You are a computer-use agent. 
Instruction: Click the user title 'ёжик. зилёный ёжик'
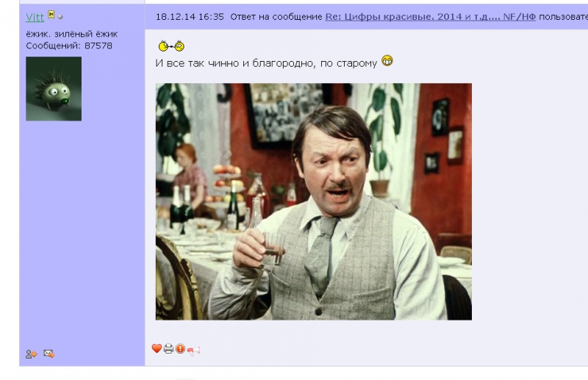pyautogui.click(x=71, y=34)
